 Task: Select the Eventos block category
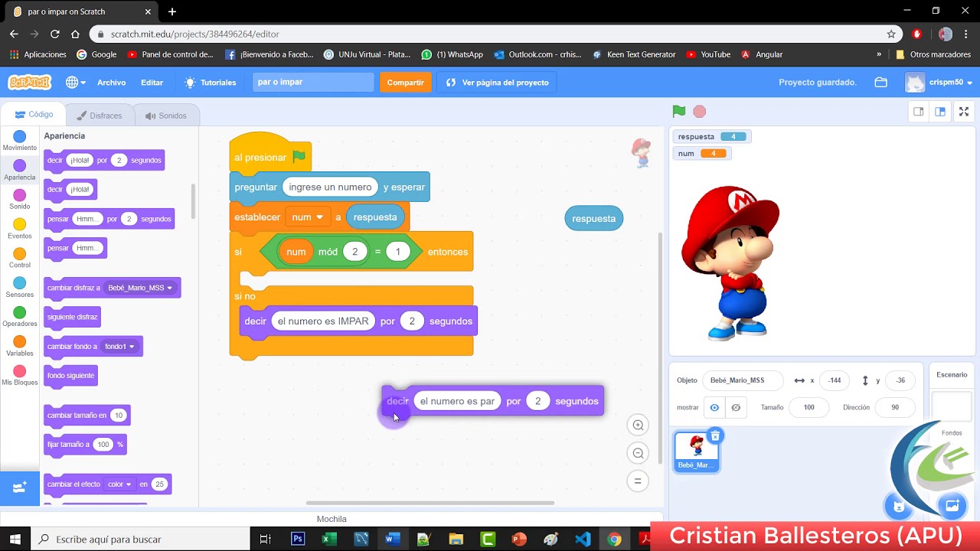20,229
